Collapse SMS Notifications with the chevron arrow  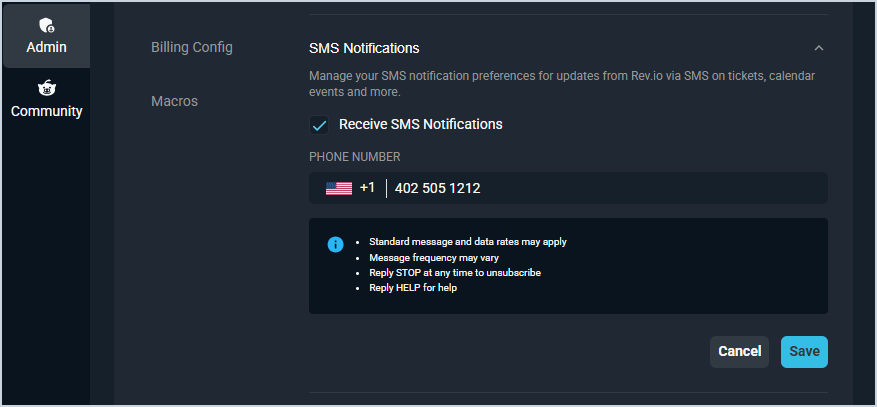pyautogui.click(x=819, y=48)
